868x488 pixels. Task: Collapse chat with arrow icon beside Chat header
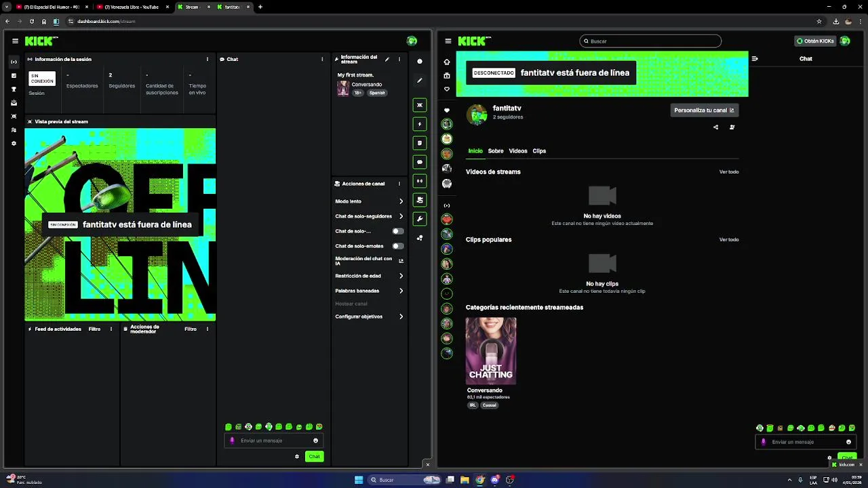[755, 58]
